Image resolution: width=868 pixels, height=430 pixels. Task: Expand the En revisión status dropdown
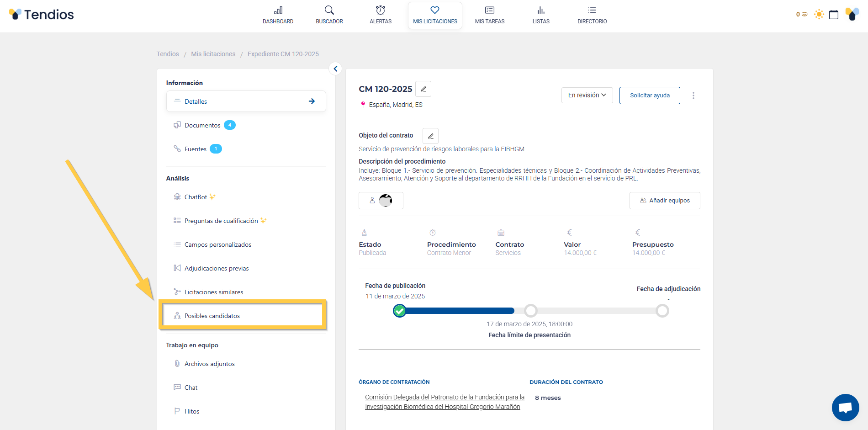pyautogui.click(x=587, y=95)
